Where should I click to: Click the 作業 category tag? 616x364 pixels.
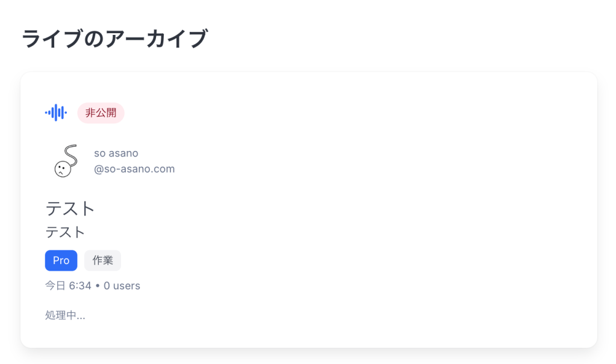click(x=102, y=261)
